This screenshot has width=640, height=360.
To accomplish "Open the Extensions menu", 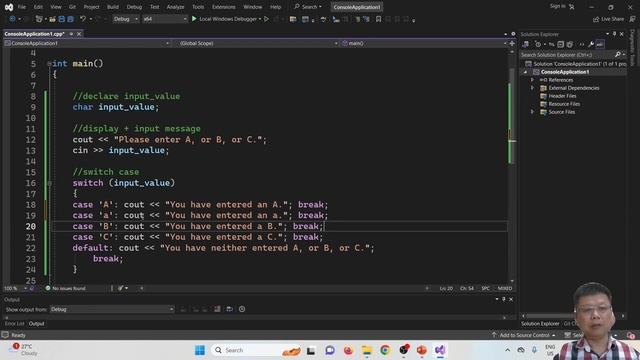I will [223, 7].
